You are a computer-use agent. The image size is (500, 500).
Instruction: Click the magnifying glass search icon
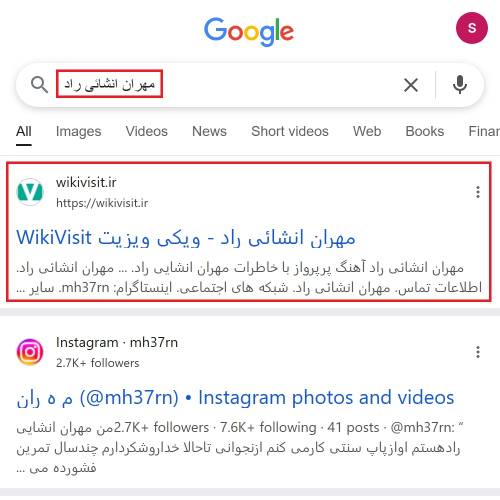tap(39, 85)
